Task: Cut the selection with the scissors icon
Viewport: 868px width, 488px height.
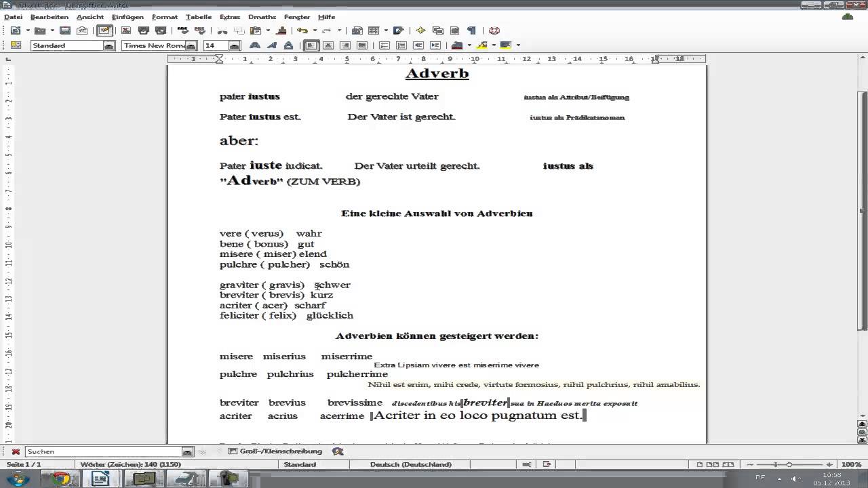Action: 222,30
